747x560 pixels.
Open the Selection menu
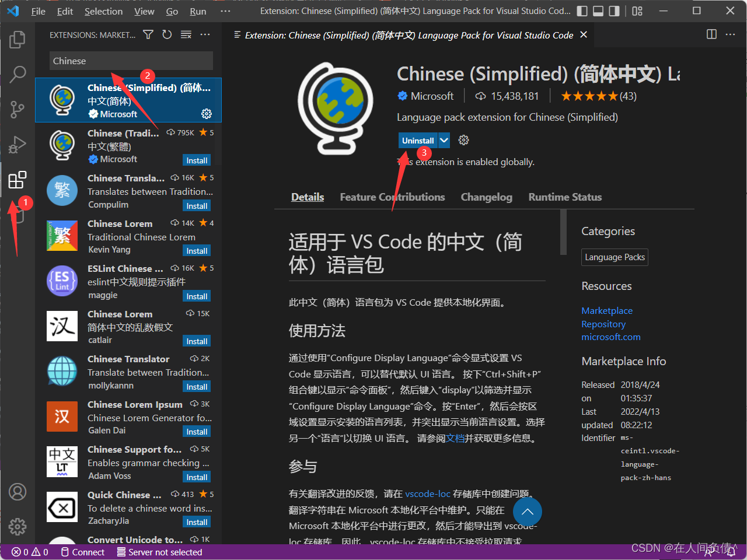(103, 11)
